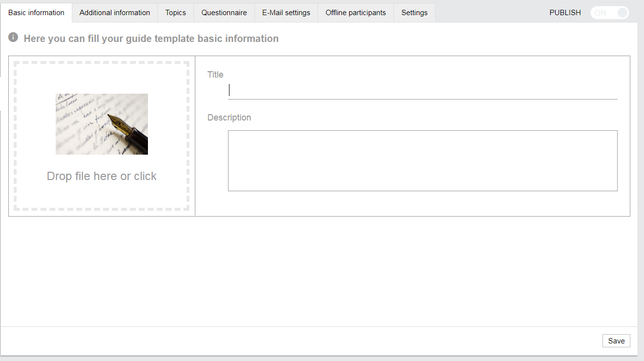Screen dimensions: 644x361
Task: Click the Save button
Action: pyautogui.click(x=616, y=341)
